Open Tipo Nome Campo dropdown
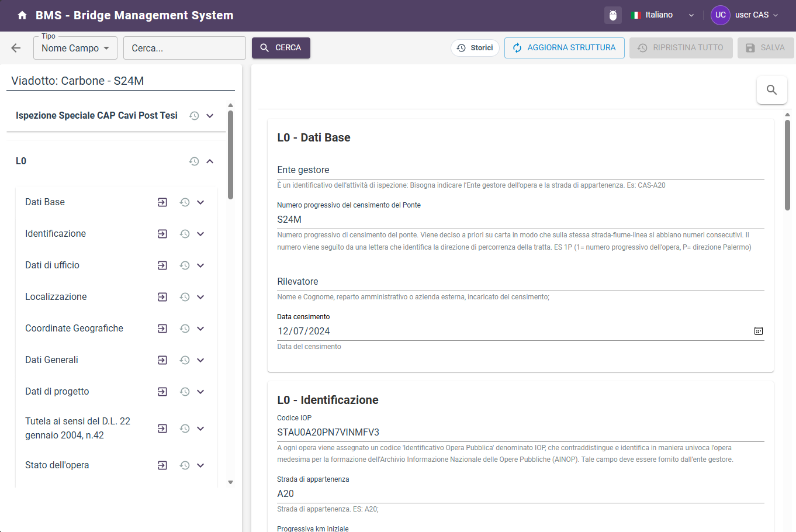Viewport: 796px width, 532px height. point(75,48)
